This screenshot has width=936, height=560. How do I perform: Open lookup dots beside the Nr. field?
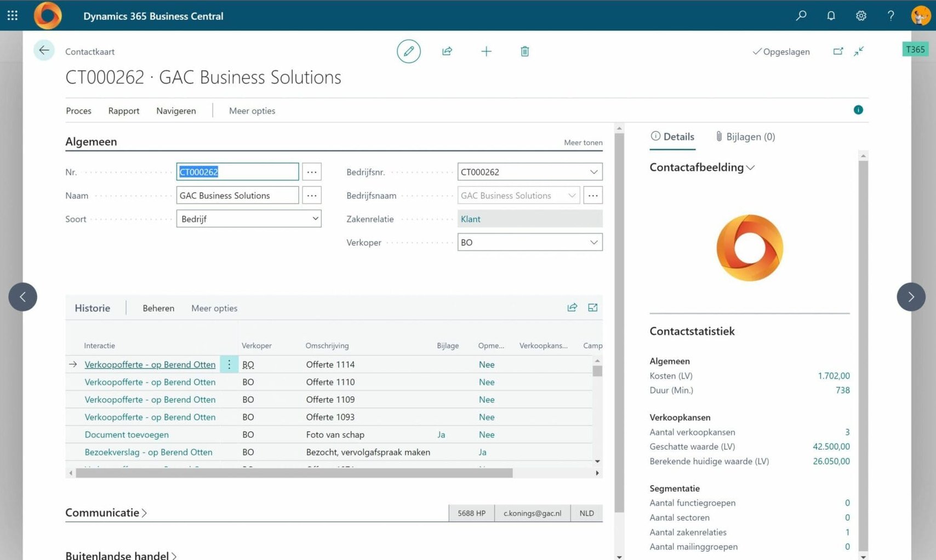(312, 172)
